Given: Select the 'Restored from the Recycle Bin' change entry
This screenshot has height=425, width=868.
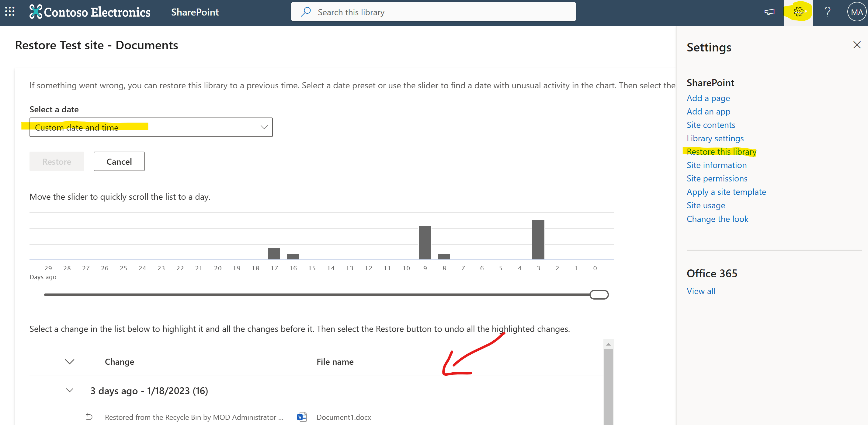Looking at the screenshot, I should click(x=194, y=417).
